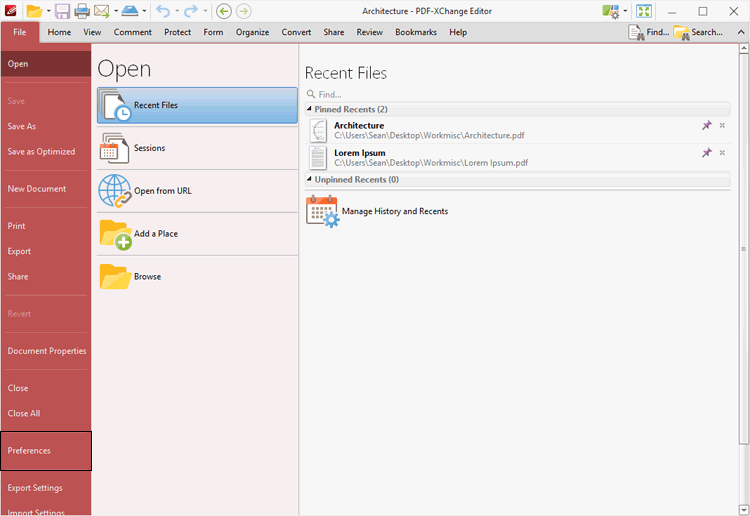Open Document Properties

click(x=46, y=351)
